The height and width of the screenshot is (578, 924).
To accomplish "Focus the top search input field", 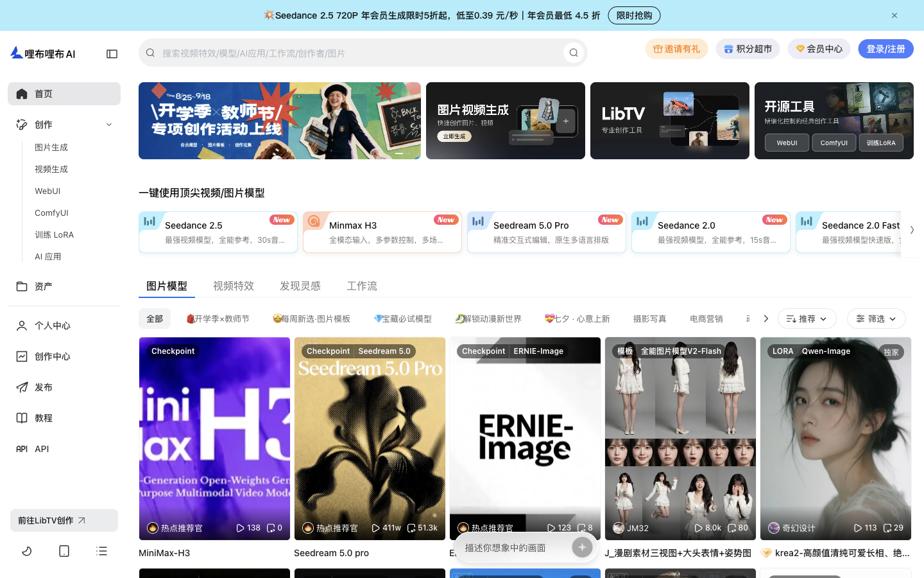I will (x=362, y=53).
